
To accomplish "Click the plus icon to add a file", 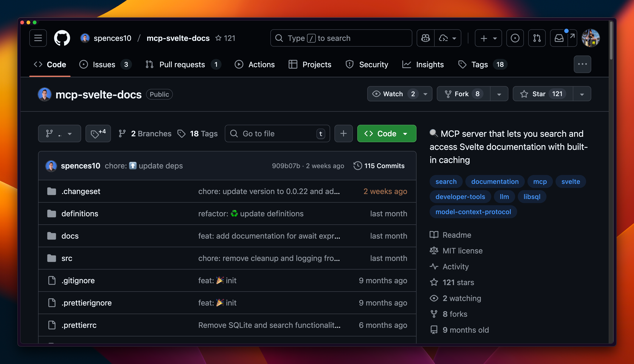I will pos(344,133).
